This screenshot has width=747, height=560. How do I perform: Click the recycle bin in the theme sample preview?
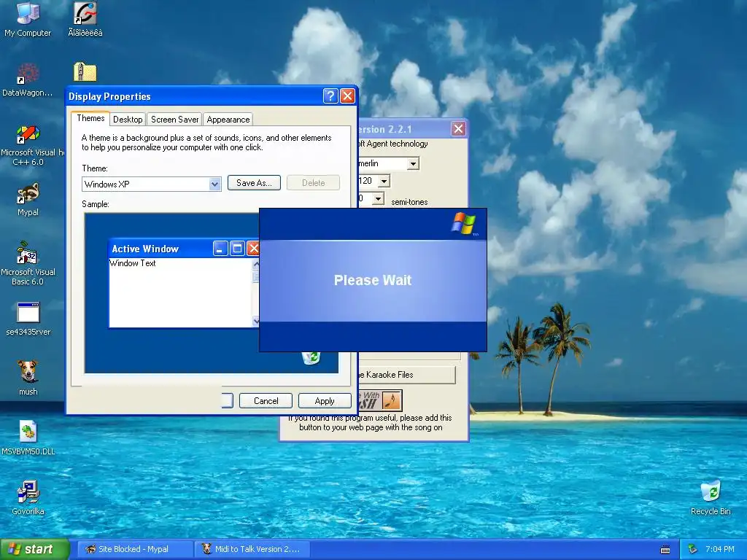(311, 357)
